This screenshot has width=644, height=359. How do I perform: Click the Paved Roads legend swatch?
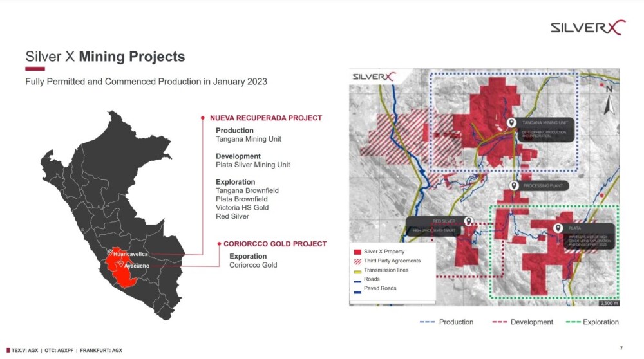pyautogui.click(x=357, y=292)
